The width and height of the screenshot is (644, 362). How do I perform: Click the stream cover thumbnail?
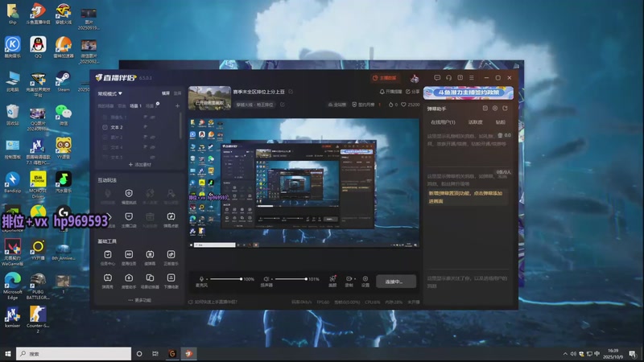209,97
